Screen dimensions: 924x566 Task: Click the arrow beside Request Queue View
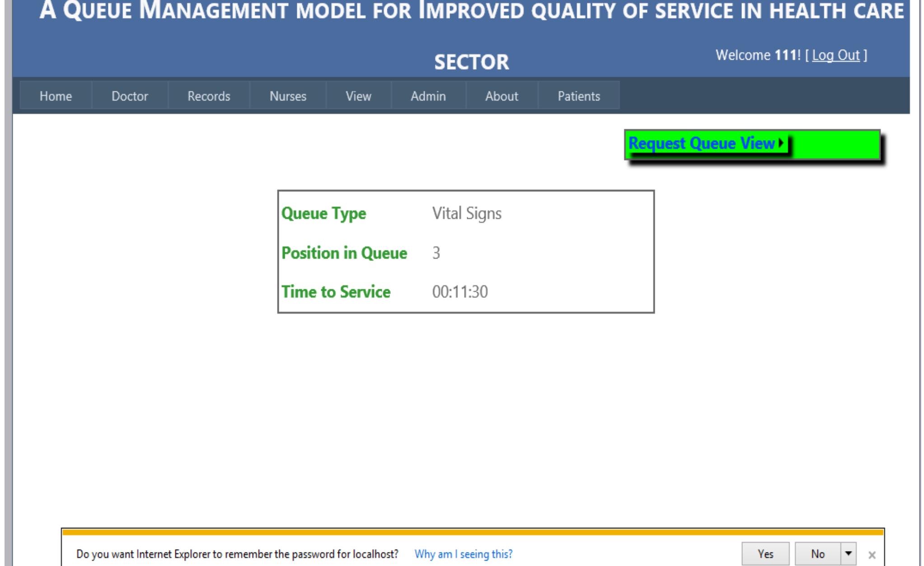click(781, 143)
